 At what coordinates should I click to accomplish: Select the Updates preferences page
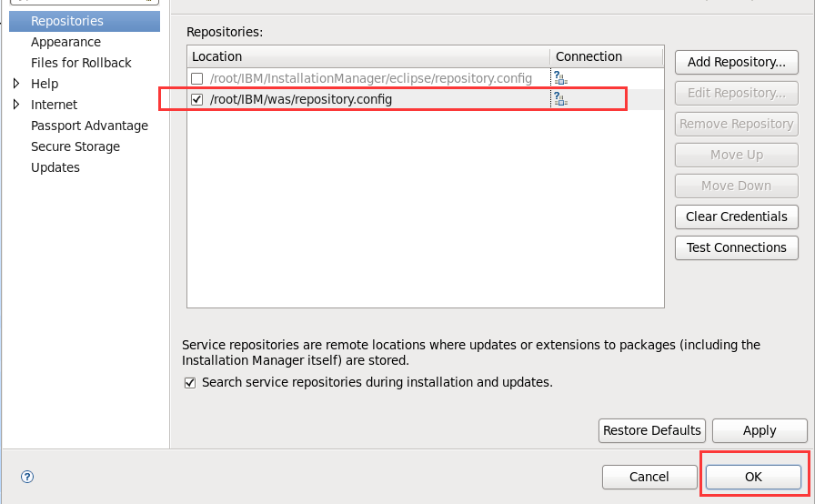coord(55,167)
